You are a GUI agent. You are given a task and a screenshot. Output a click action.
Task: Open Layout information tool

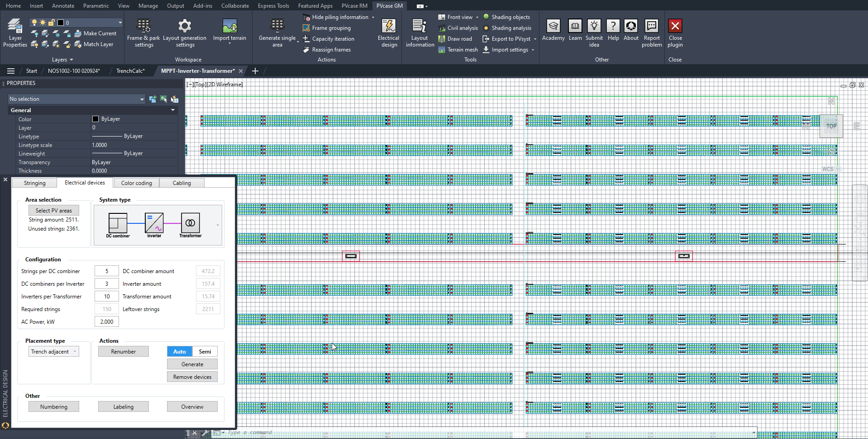click(x=420, y=26)
